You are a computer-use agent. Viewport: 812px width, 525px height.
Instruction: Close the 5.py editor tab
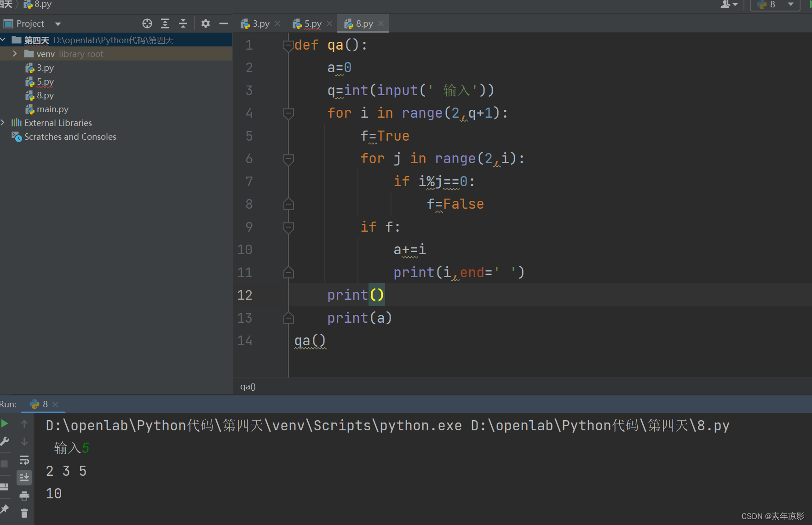[x=329, y=23]
